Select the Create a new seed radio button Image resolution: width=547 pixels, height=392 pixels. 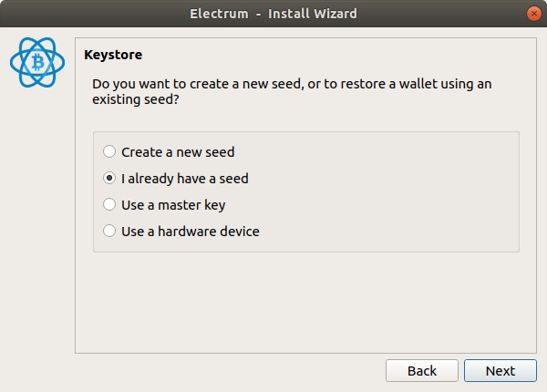point(109,151)
